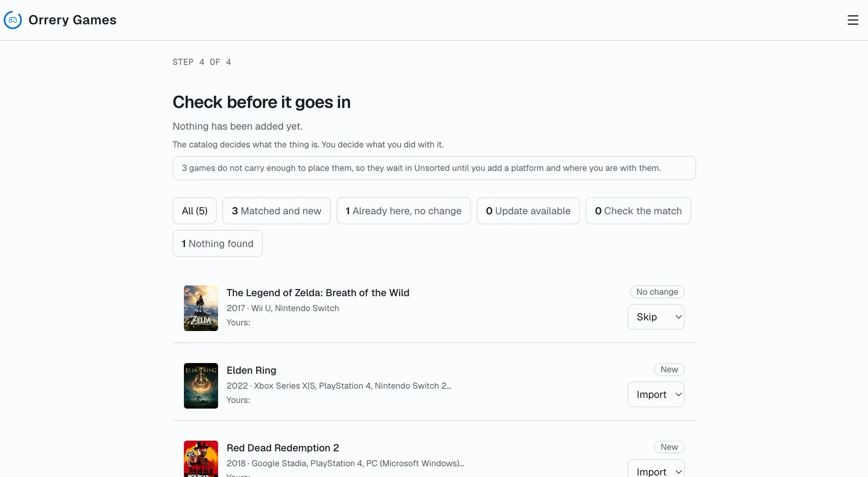Show the All (5) filter
Screen dimensions: 868x477
195,211
